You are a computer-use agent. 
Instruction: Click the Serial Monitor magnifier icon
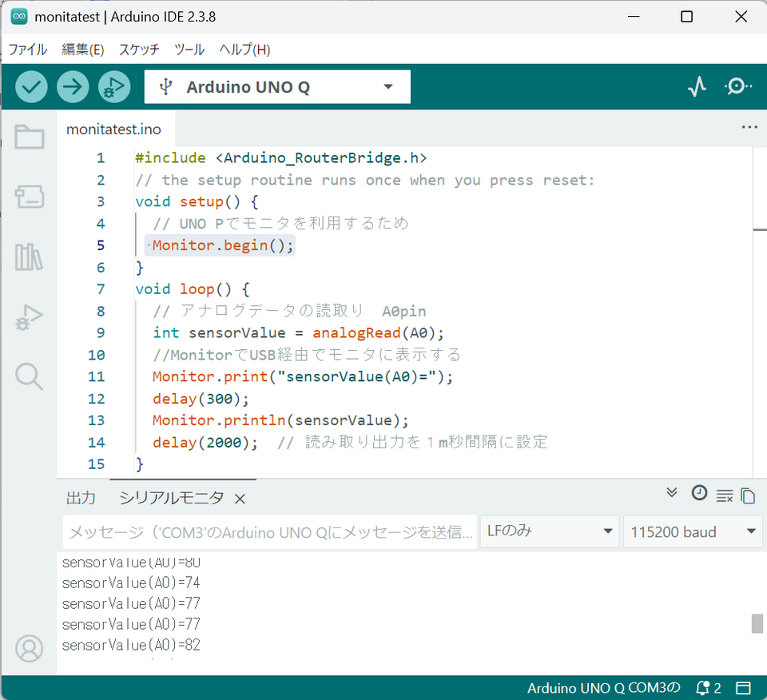[x=737, y=87]
